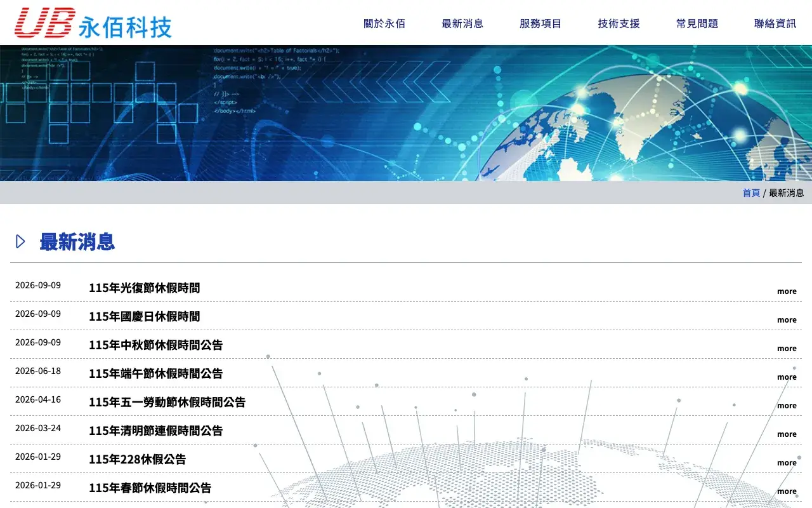The image size is (812, 508).
Task: Open 115年中秋節休假時間公告 article
Action: pyautogui.click(x=155, y=345)
